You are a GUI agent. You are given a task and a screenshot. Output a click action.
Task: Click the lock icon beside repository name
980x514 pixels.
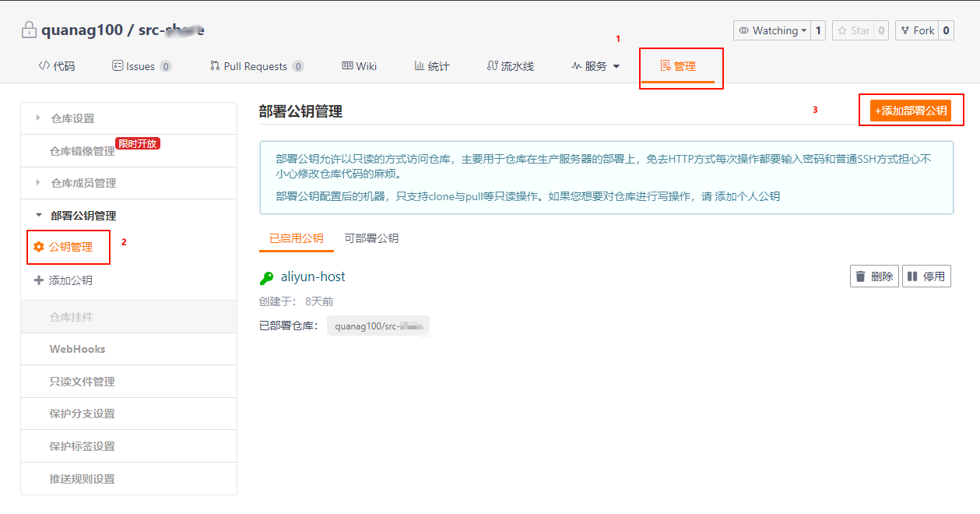[29, 30]
